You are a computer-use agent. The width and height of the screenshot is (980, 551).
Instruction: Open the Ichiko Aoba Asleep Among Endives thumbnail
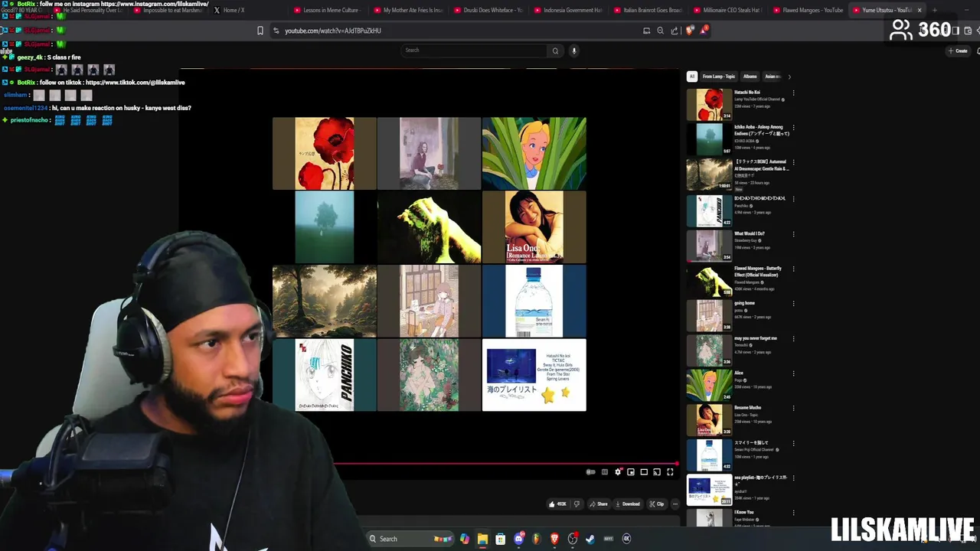[x=709, y=139]
